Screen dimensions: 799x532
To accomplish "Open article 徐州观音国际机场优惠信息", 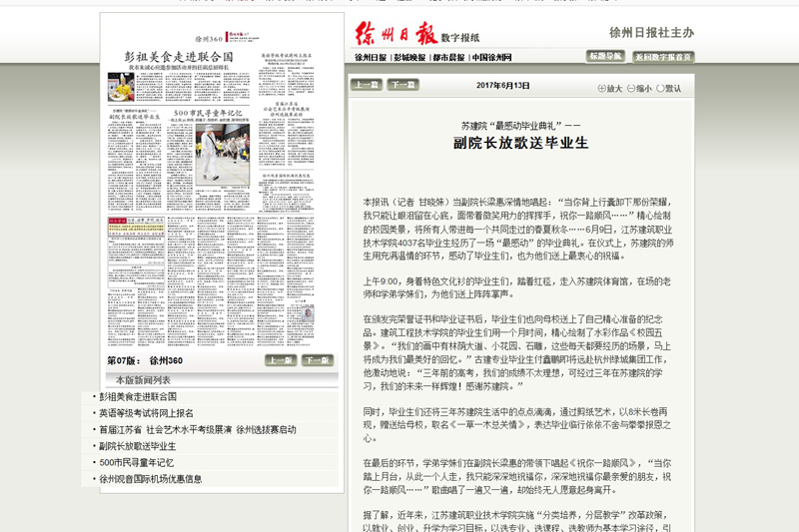I will click(150, 479).
